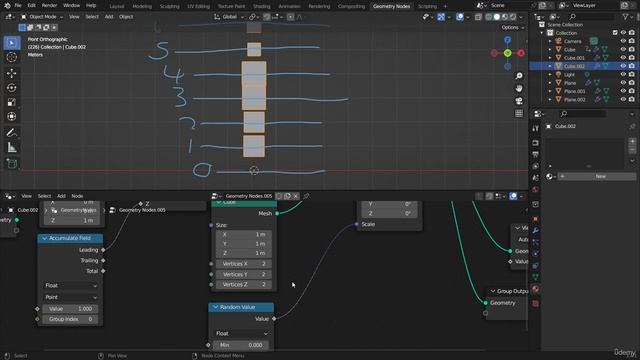640x360 pixels.
Task: Click the viewport zoom magnifier gizmo
Action: (x=519, y=76)
